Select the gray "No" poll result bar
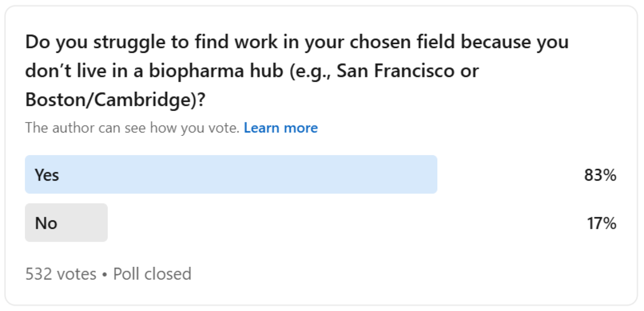 click(66, 223)
